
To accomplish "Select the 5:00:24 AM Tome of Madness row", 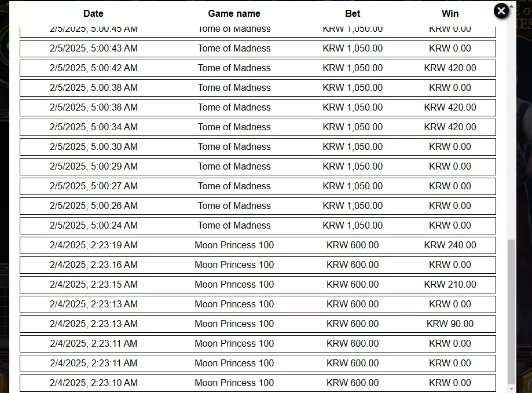I will pyautogui.click(x=258, y=226).
